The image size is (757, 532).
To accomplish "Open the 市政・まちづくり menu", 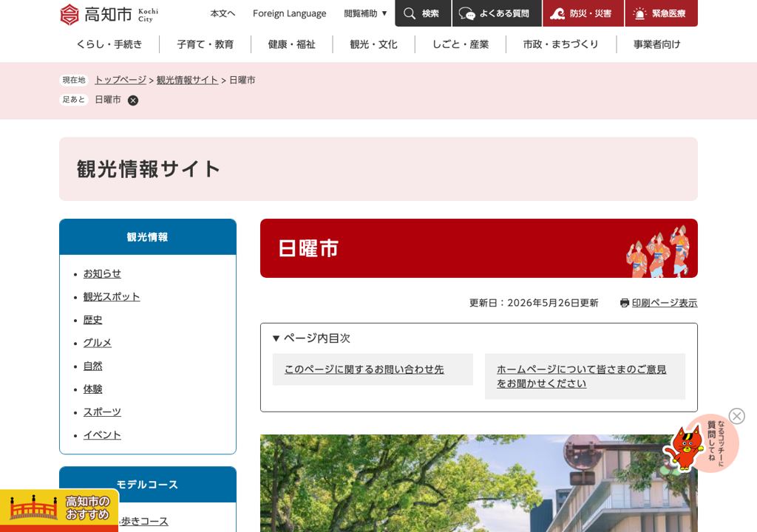I will (x=561, y=44).
